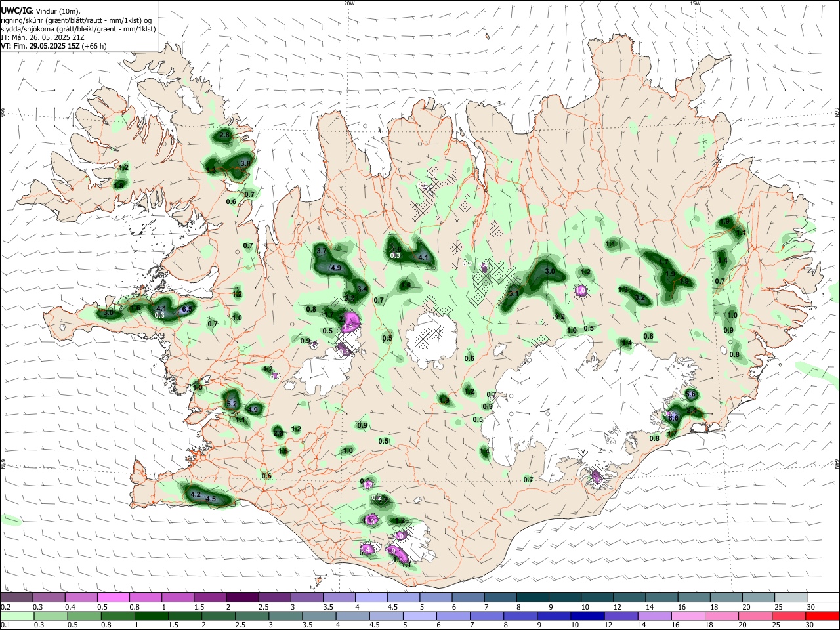Click the deep blue 10 mm rain swatch
840x630 pixels.
pyautogui.click(x=587, y=616)
